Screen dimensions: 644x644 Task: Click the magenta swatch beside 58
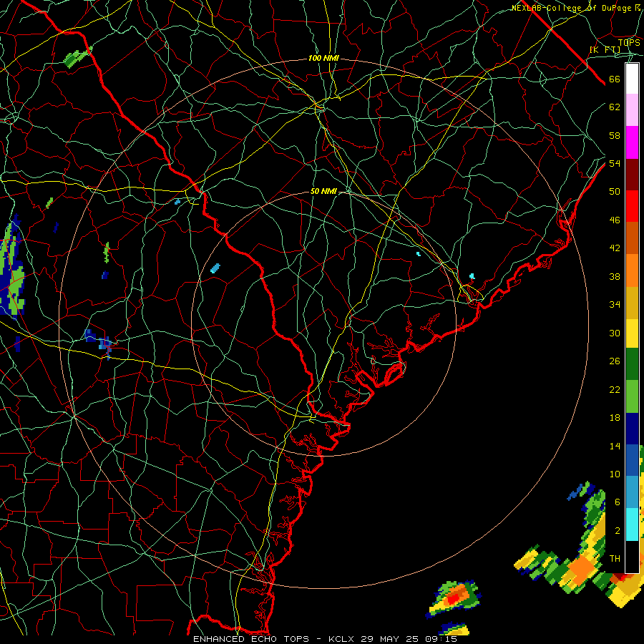[632, 142]
